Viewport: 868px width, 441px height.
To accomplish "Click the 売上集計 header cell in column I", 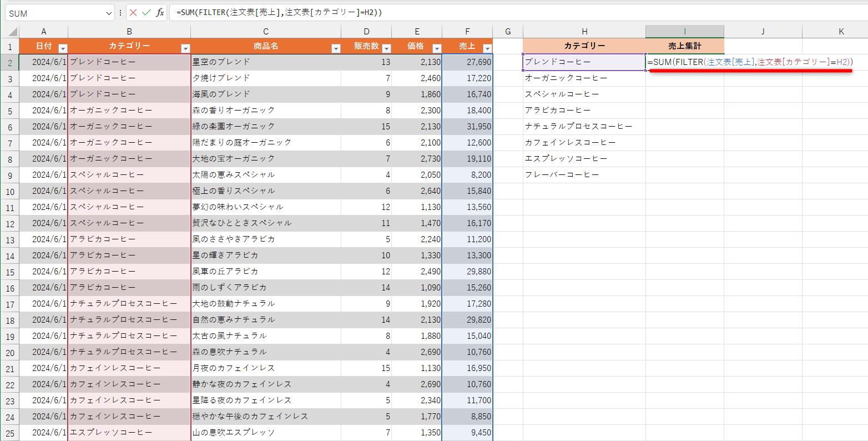I will [684, 47].
